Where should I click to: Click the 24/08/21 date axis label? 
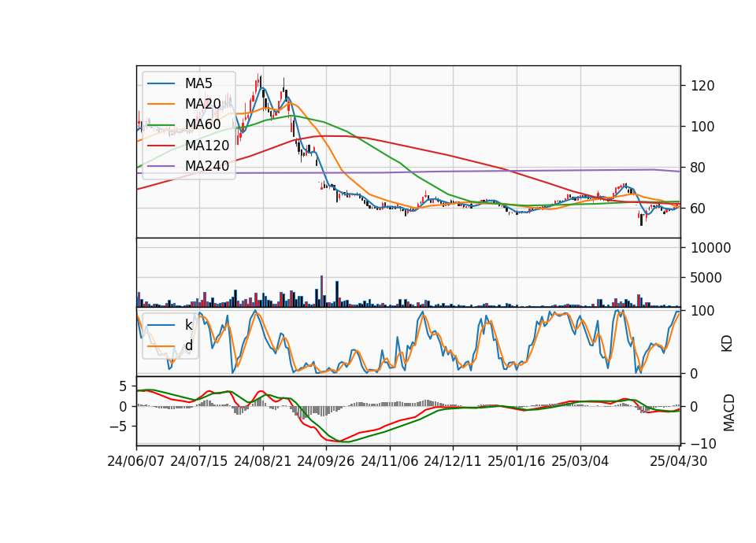point(263,461)
